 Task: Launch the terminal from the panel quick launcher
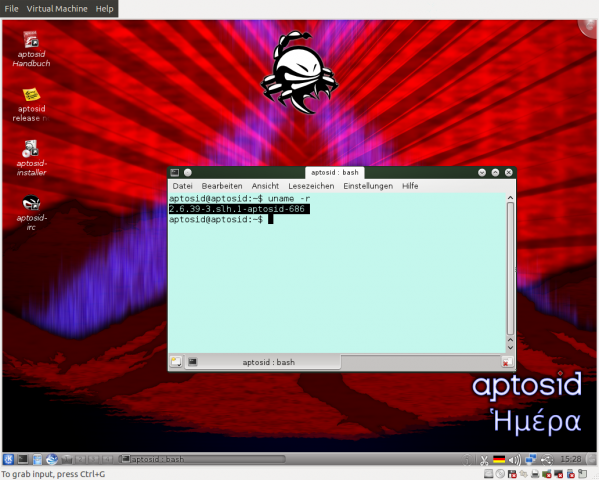[23, 459]
